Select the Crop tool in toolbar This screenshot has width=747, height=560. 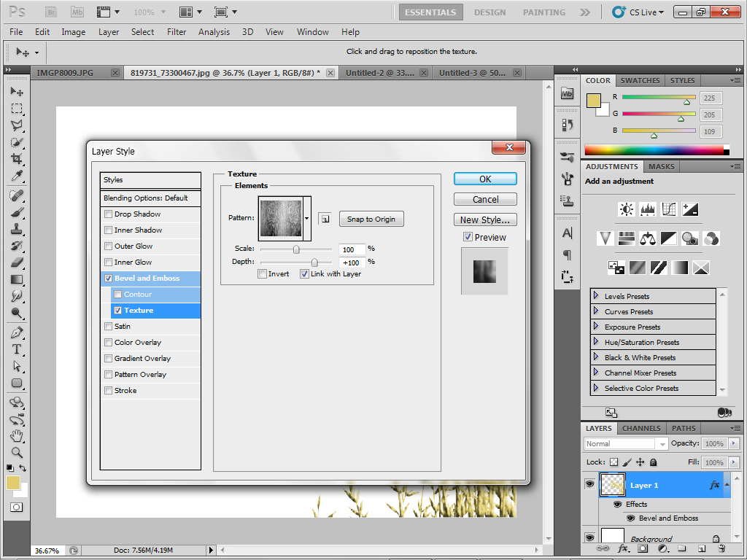point(16,160)
